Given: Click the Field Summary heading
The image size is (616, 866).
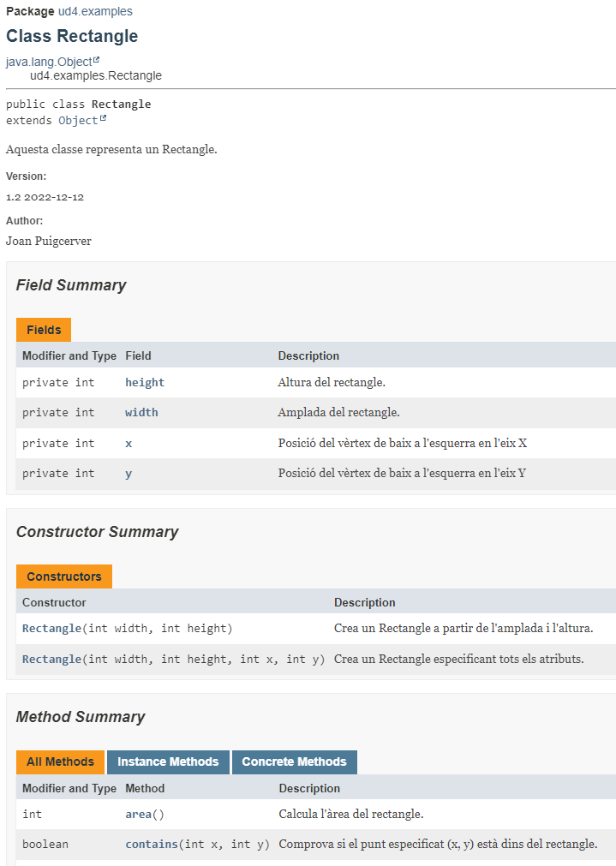Looking at the screenshot, I should click(71, 285).
